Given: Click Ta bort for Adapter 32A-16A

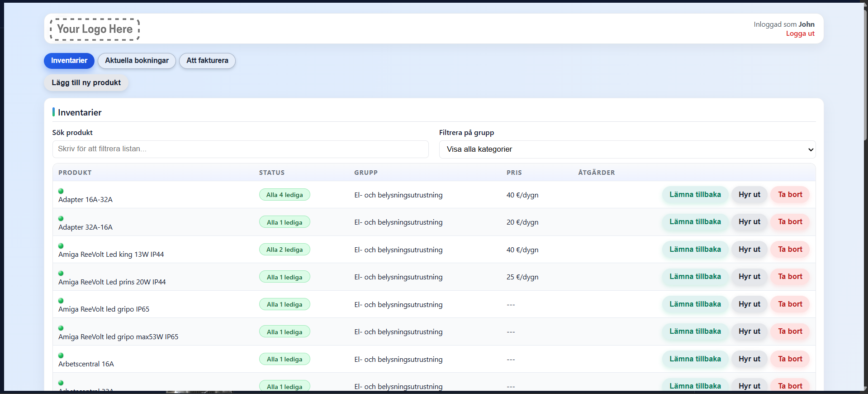Looking at the screenshot, I should [x=790, y=222].
